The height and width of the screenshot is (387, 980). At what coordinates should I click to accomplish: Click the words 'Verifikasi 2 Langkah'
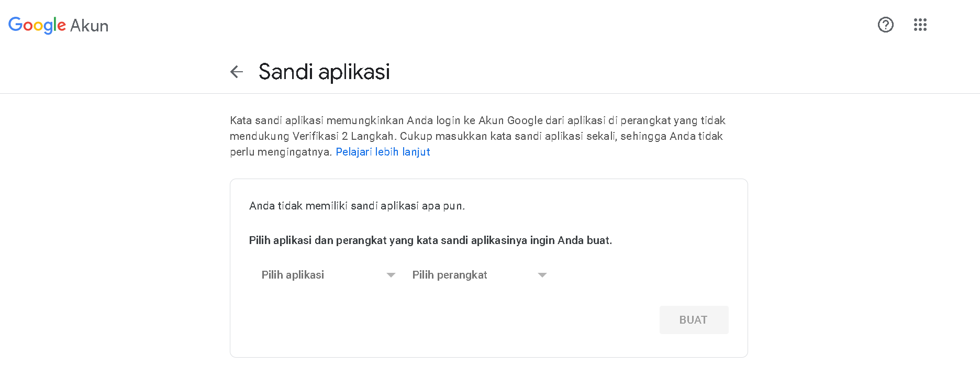tap(343, 136)
